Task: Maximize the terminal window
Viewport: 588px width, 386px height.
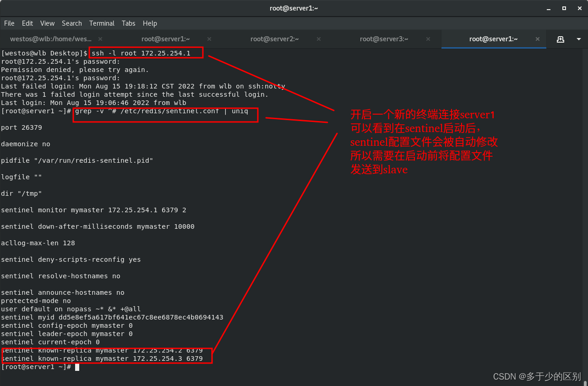Action: 564,8
